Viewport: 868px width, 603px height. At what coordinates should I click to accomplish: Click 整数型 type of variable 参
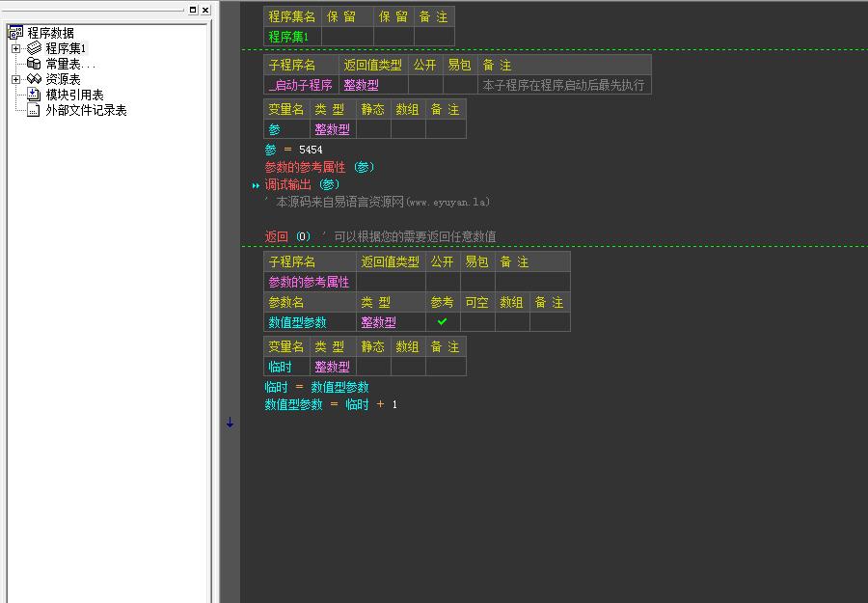334,129
